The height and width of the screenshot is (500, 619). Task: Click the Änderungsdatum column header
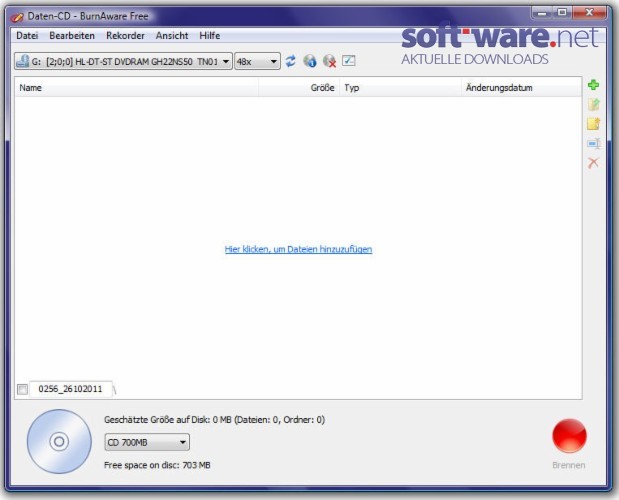(521, 88)
